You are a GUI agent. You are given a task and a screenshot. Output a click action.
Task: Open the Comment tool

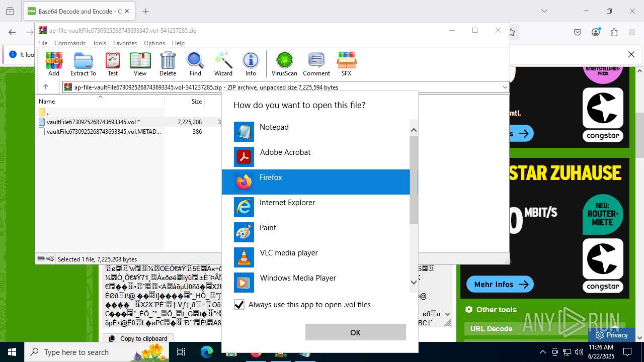(x=316, y=64)
